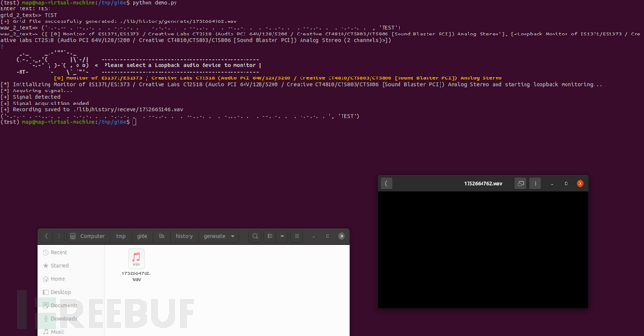Viewport: 644px width, 336px height.
Task: Select Music in the sidebar
Action: point(71,332)
